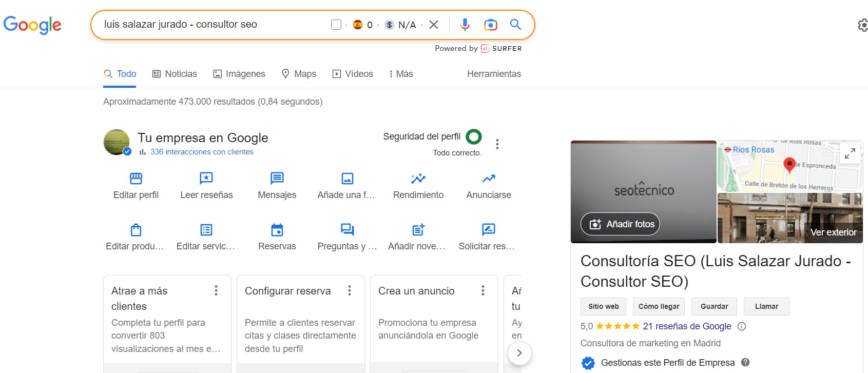Open Editar productos

coord(136,237)
